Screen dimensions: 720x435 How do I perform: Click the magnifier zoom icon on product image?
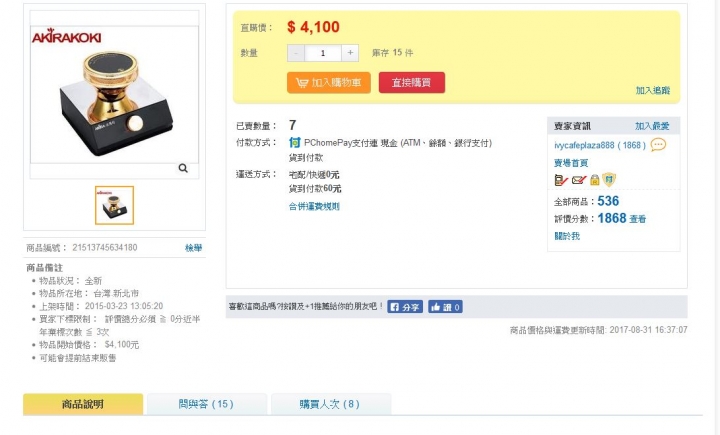(183, 168)
